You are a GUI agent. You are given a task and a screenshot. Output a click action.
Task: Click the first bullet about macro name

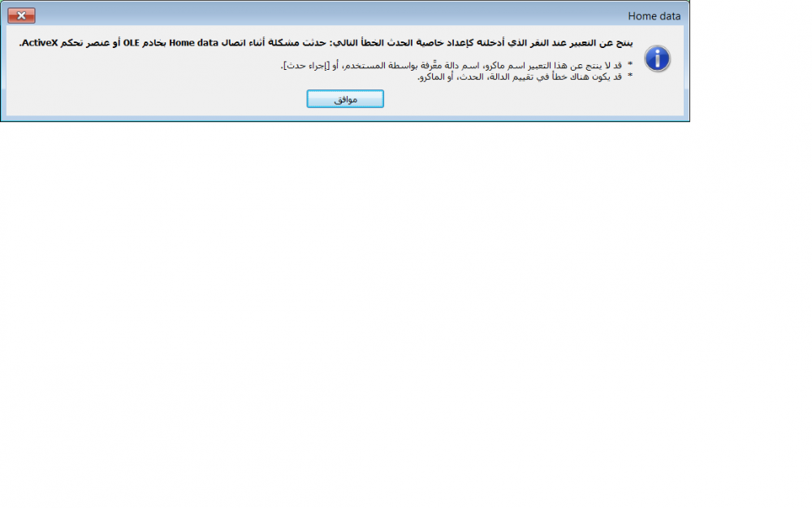point(451,66)
